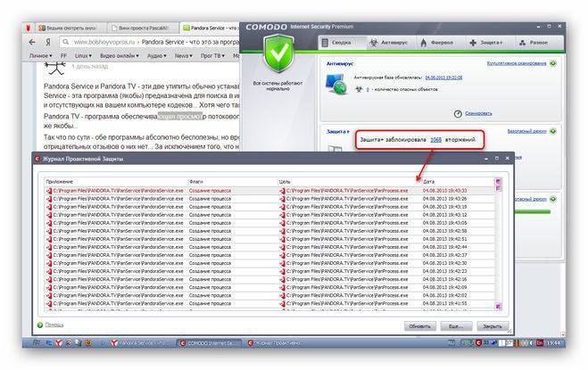Open the Прог ТВ bookmarks dropdown

click(x=212, y=55)
